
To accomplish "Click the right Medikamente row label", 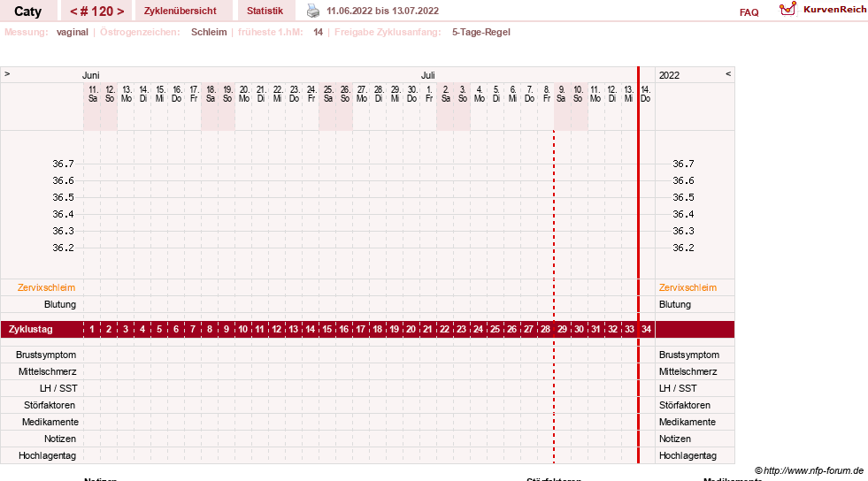I will [687, 422].
